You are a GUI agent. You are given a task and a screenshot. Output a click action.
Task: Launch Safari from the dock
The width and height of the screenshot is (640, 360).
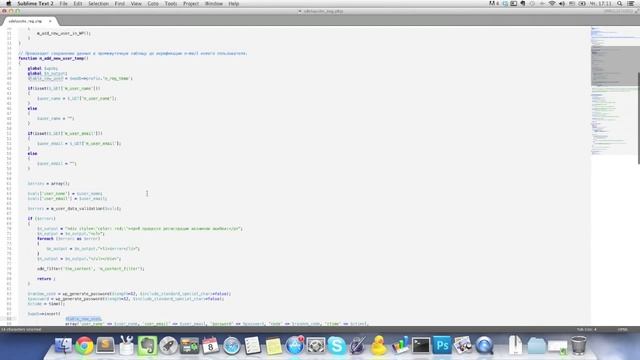click(231, 345)
